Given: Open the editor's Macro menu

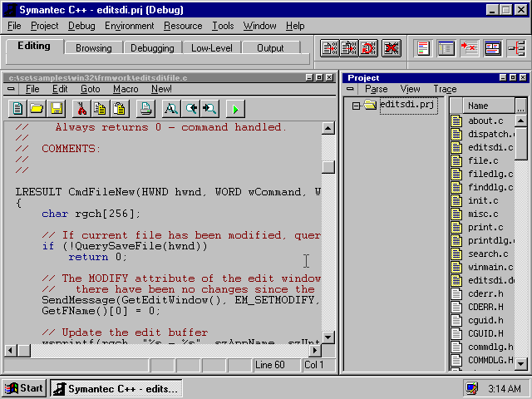Looking at the screenshot, I should pyautogui.click(x=126, y=89).
